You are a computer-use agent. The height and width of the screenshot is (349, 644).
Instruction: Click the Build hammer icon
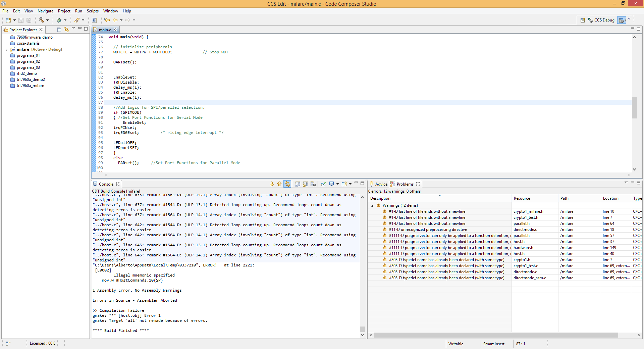41,20
